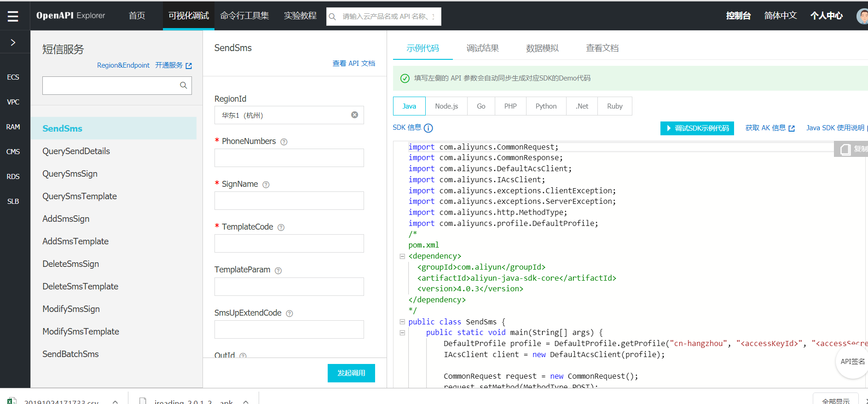
Task: Switch to the 查看文档 tab
Action: click(x=602, y=48)
